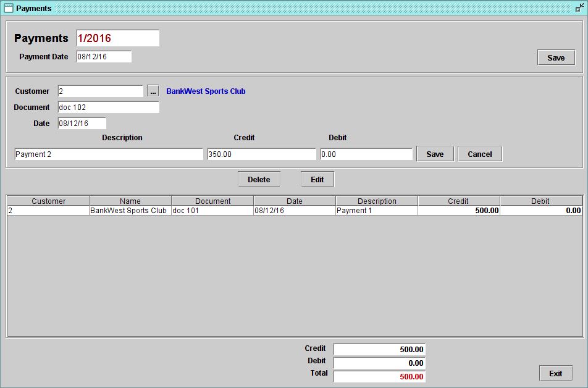Open customer lookup with the "..." browse button
This screenshot has width=588, height=388.
(153, 91)
